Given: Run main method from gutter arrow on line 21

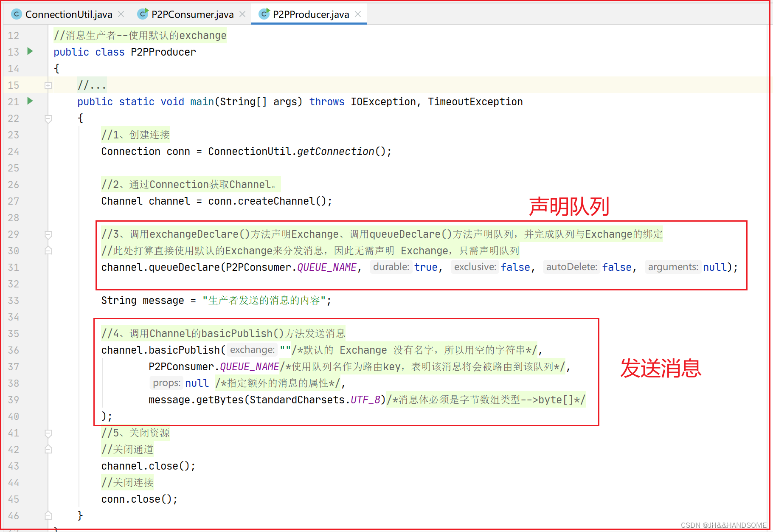Looking at the screenshot, I should pos(30,101).
